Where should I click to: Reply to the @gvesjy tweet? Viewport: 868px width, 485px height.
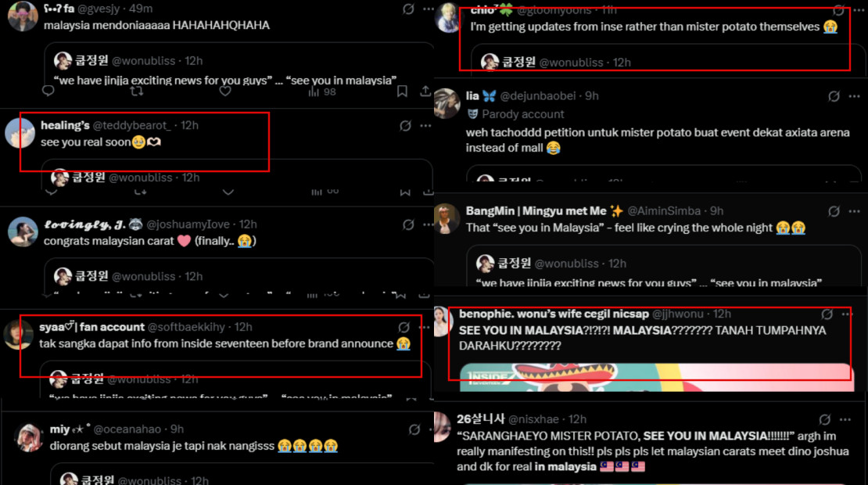point(48,91)
